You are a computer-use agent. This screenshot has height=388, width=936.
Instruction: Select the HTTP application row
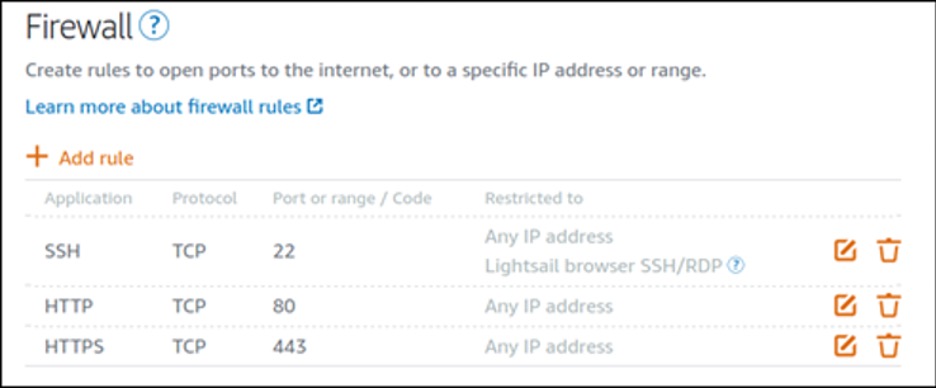tap(463, 306)
